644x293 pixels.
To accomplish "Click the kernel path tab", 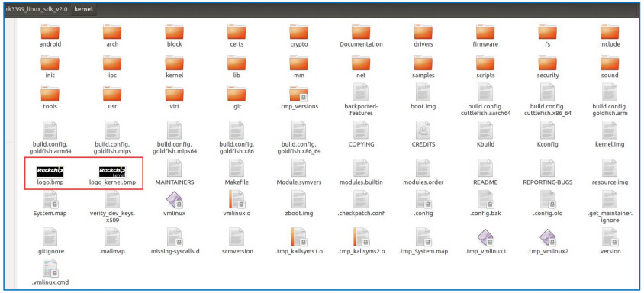I will (x=83, y=8).
